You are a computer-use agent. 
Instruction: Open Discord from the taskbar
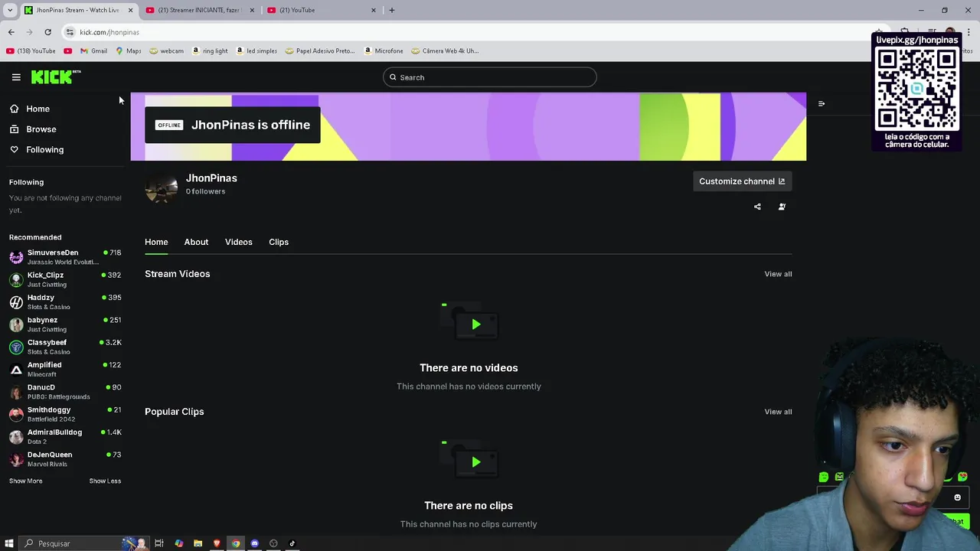coord(254,543)
